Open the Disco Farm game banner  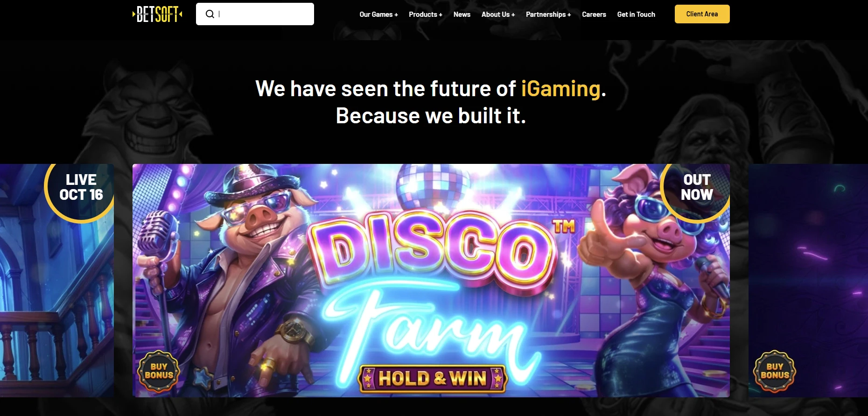[431, 280]
